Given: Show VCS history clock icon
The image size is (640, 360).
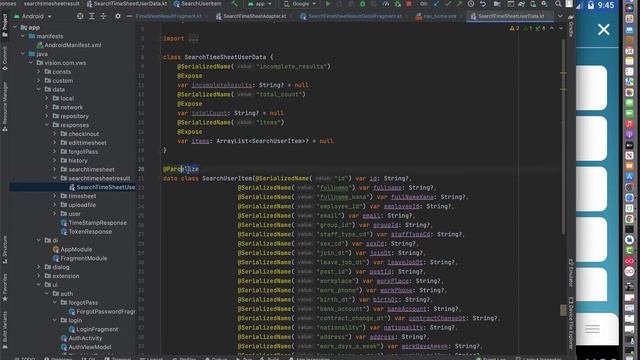Looking at the screenshot, I should click(x=471, y=4).
